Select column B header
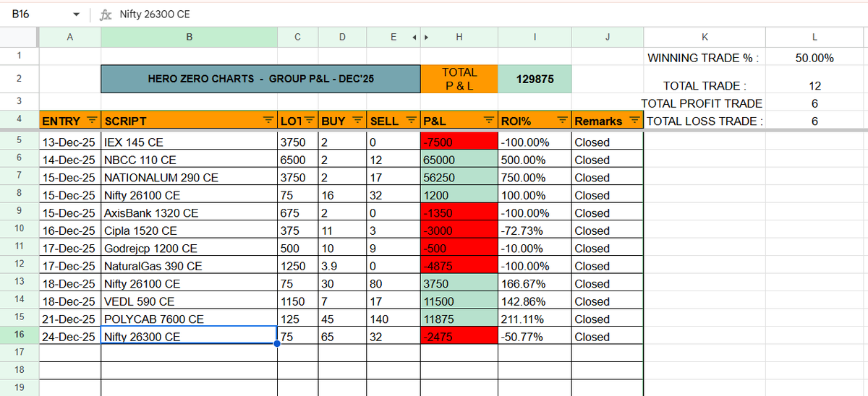 (189, 38)
